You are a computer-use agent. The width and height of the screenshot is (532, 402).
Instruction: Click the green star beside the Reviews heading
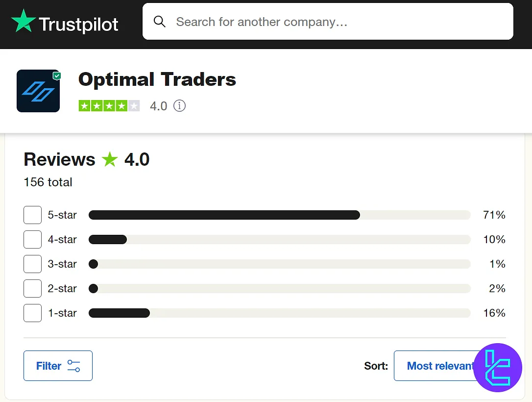pos(109,159)
